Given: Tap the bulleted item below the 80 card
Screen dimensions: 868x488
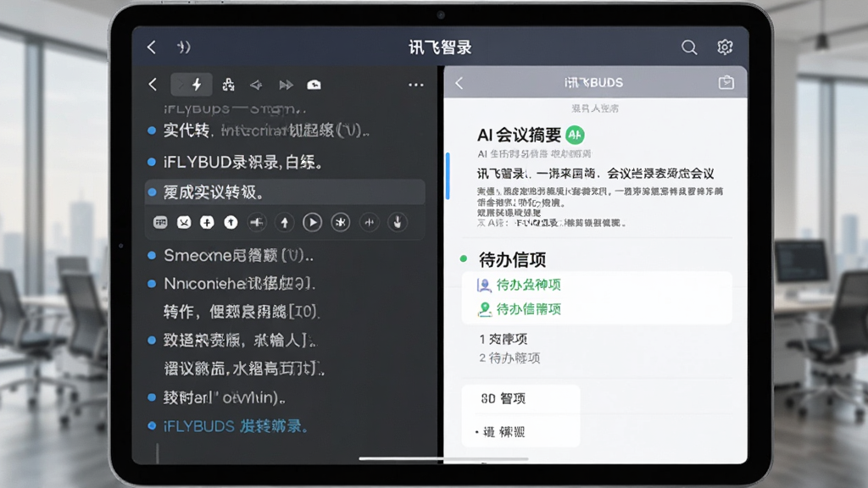Looking at the screenshot, I should (x=500, y=432).
